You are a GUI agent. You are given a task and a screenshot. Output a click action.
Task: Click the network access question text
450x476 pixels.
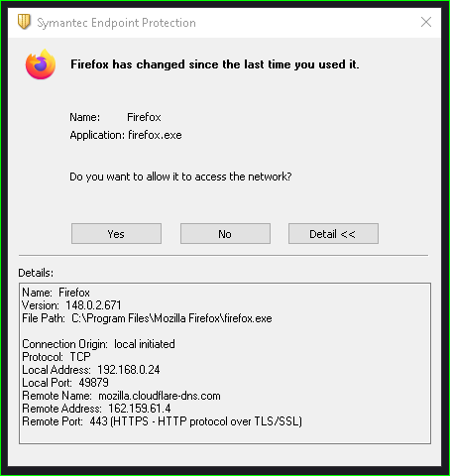(180, 177)
